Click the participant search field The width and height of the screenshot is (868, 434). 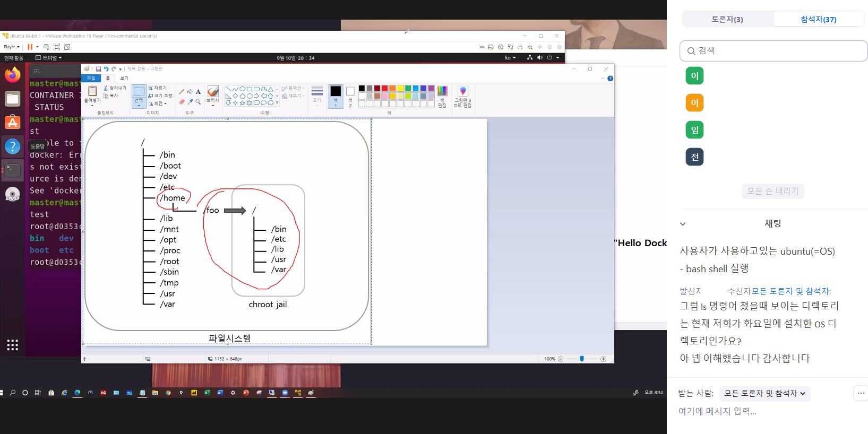tap(774, 51)
